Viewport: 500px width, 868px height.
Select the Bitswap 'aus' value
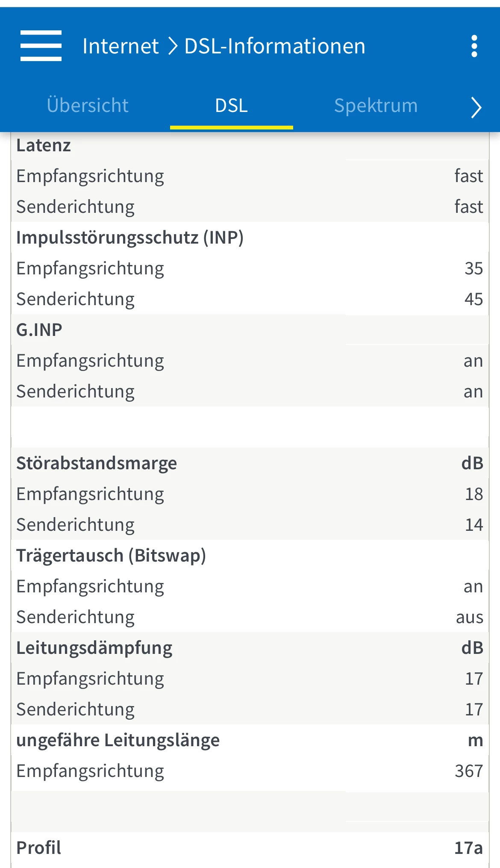coord(469,617)
